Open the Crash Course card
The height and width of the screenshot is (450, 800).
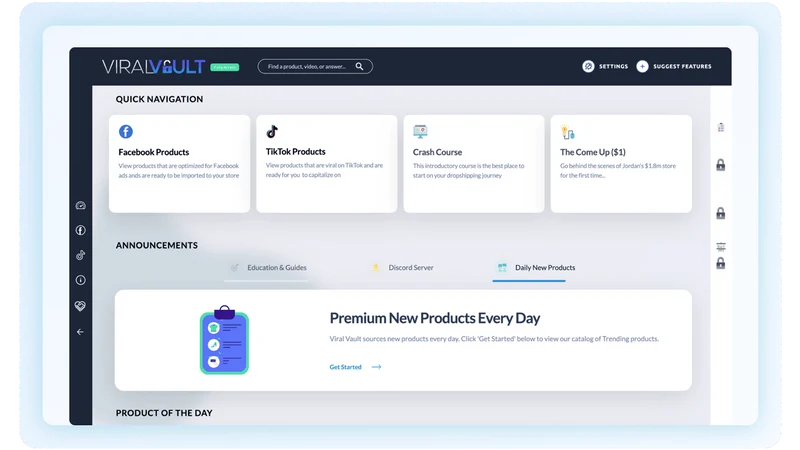474,164
